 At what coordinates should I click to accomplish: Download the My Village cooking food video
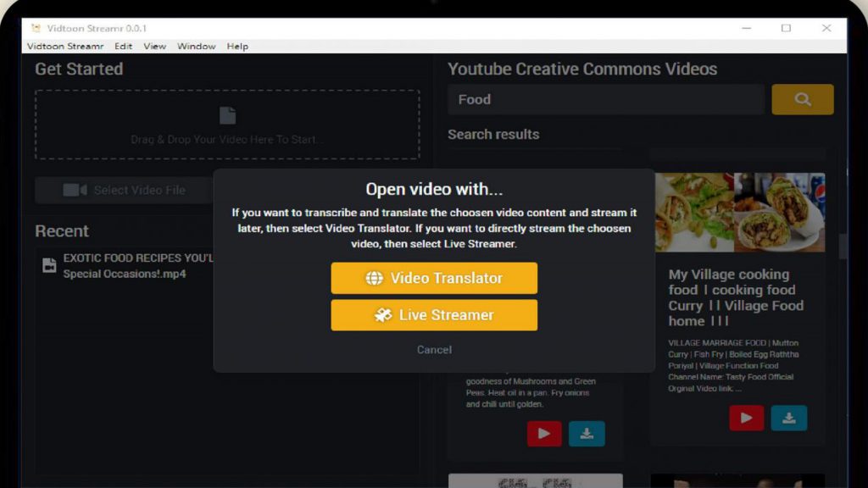789,418
